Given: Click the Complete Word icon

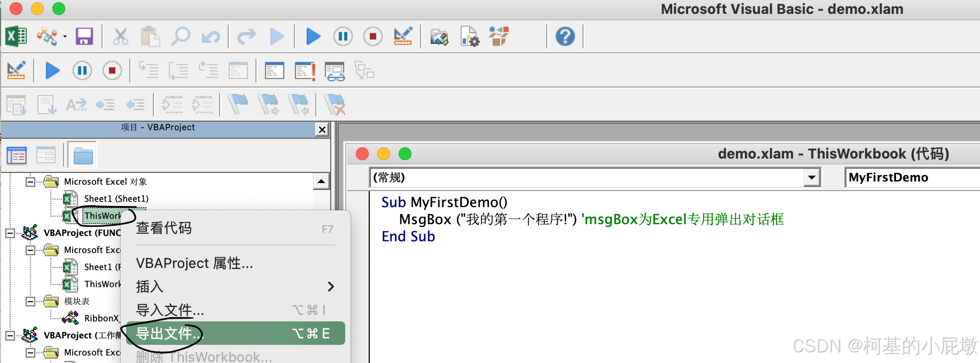Looking at the screenshot, I should click(76, 105).
